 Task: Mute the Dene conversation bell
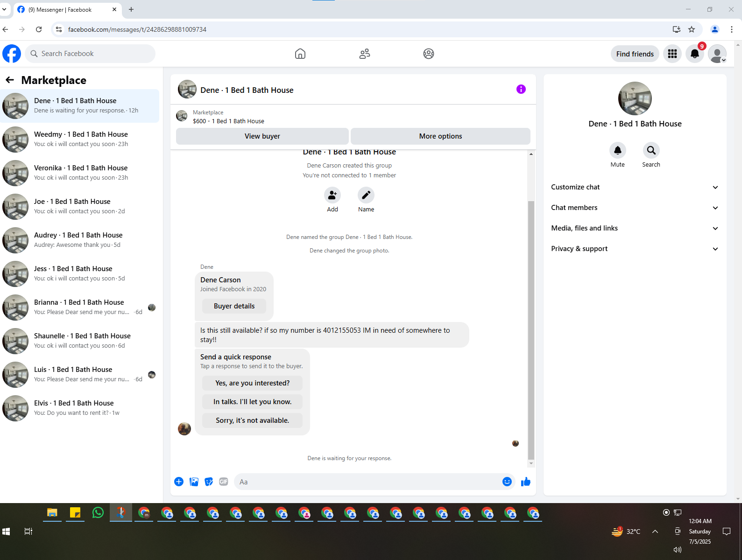pos(618,150)
